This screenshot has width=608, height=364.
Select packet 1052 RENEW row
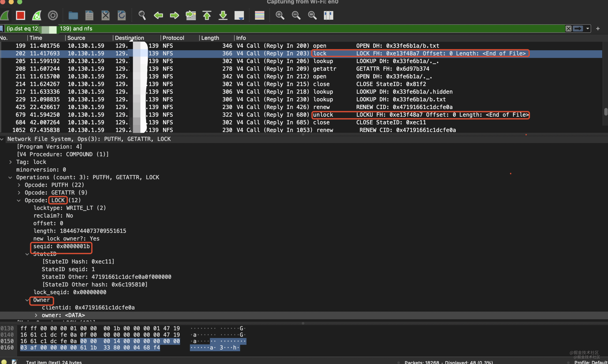(301, 130)
